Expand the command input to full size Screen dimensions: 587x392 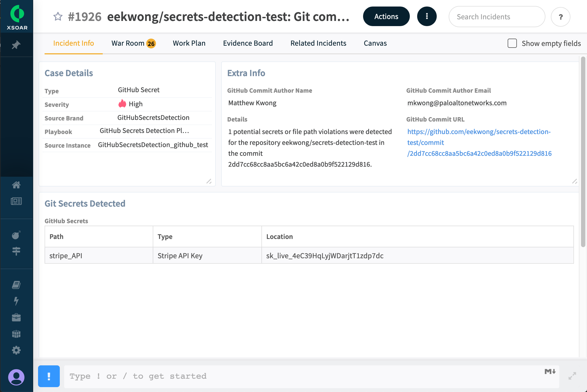click(x=572, y=376)
